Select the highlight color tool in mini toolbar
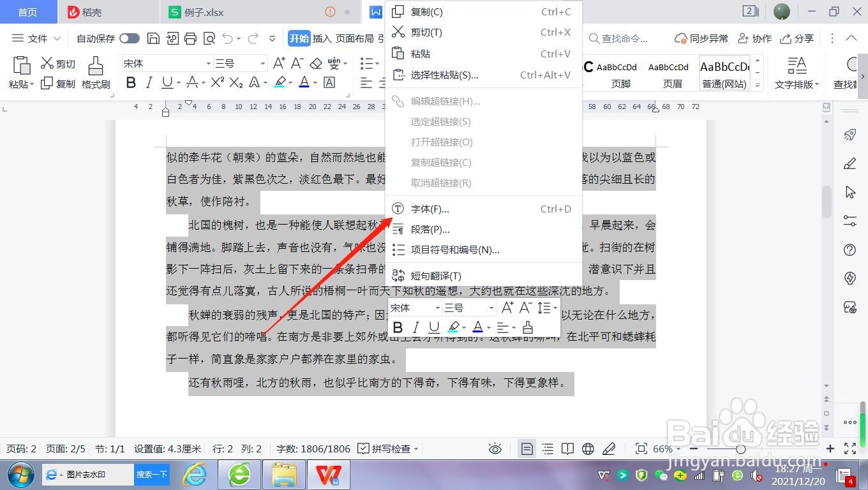868x490 pixels. point(454,327)
